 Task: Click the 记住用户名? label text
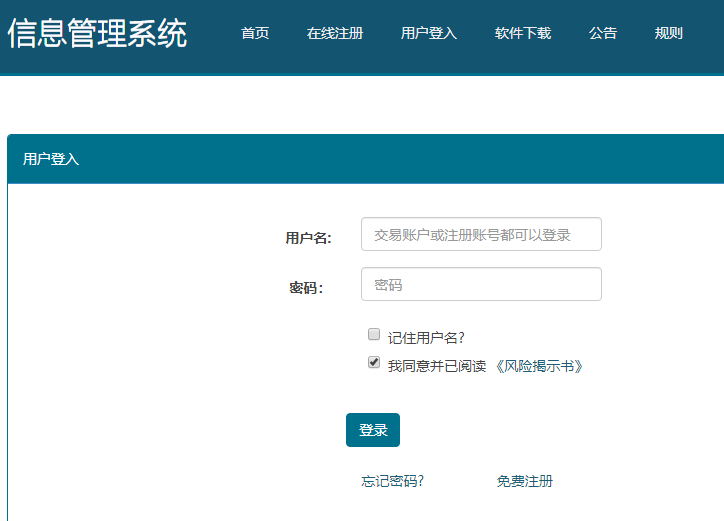[x=426, y=338]
